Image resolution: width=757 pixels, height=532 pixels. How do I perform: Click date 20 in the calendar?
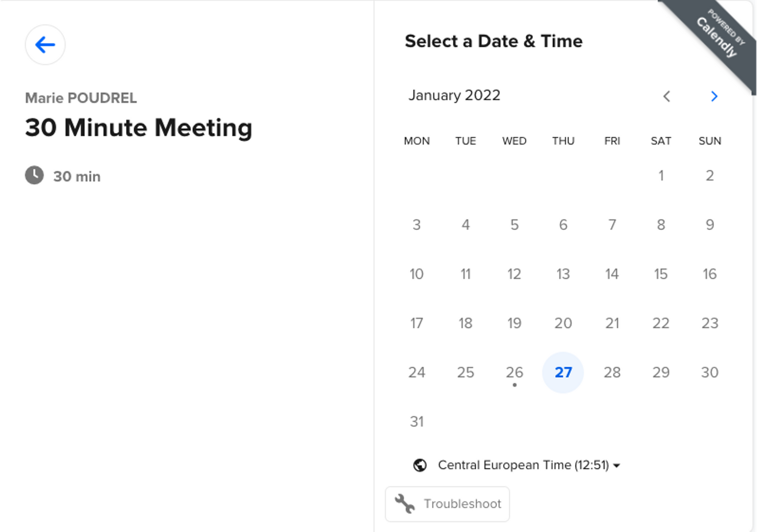click(x=563, y=323)
